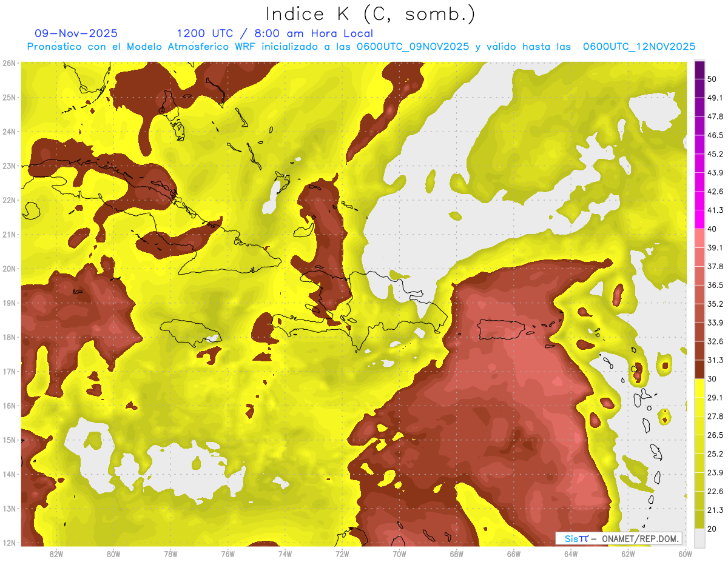Click the '78W' longitude label

[170, 554]
